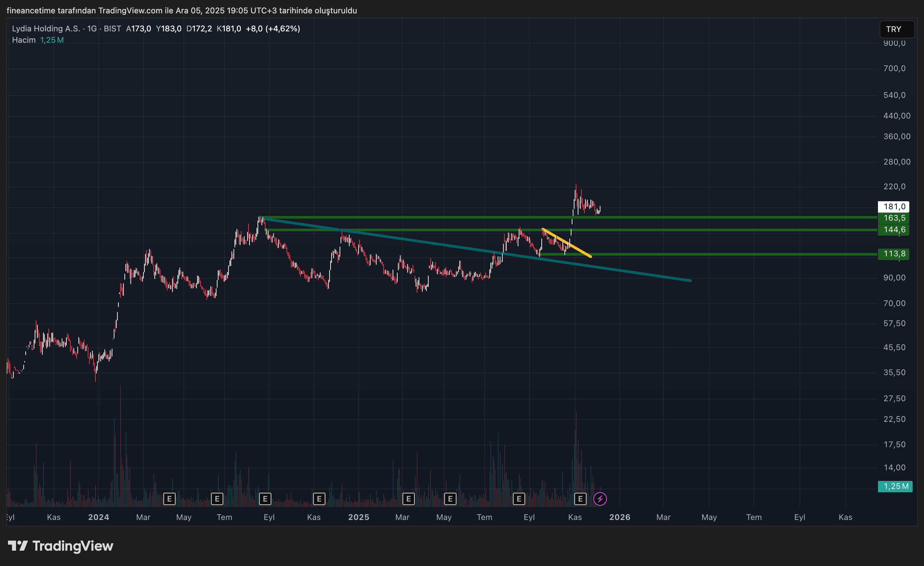Select the yellow short trendline
Image resolution: width=924 pixels, height=566 pixels.
579,250
